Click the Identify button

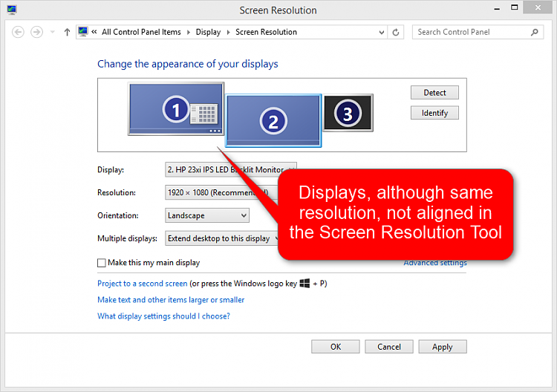click(x=434, y=113)
